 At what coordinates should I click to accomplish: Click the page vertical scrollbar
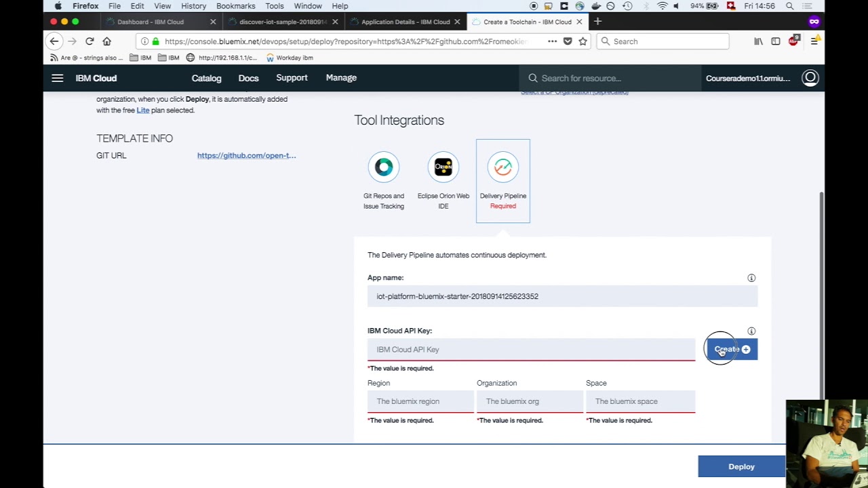(822, 295)
